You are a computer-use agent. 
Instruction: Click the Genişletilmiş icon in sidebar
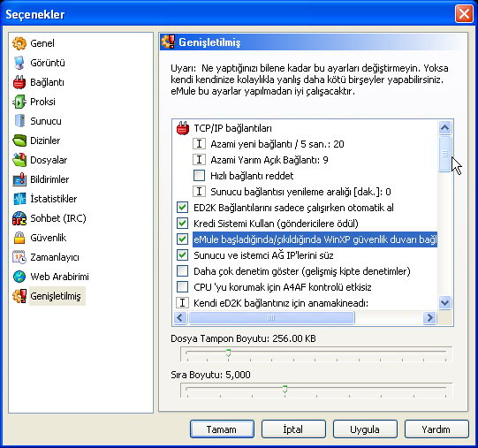click(x=19, y=296)
